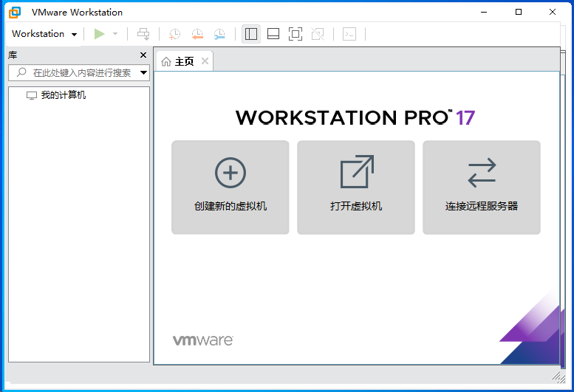
Task: Click the 创建新的虚拟机 tile
Action: pos(230,188)
